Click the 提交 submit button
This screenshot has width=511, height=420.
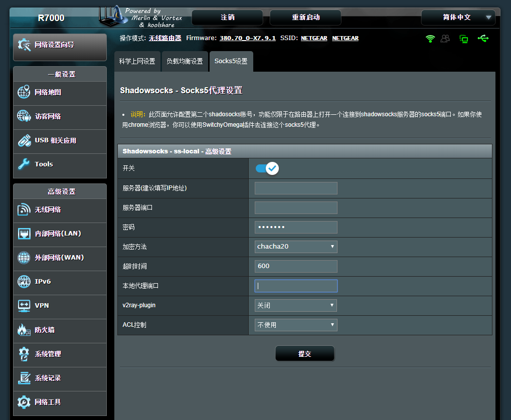[304, 354]
